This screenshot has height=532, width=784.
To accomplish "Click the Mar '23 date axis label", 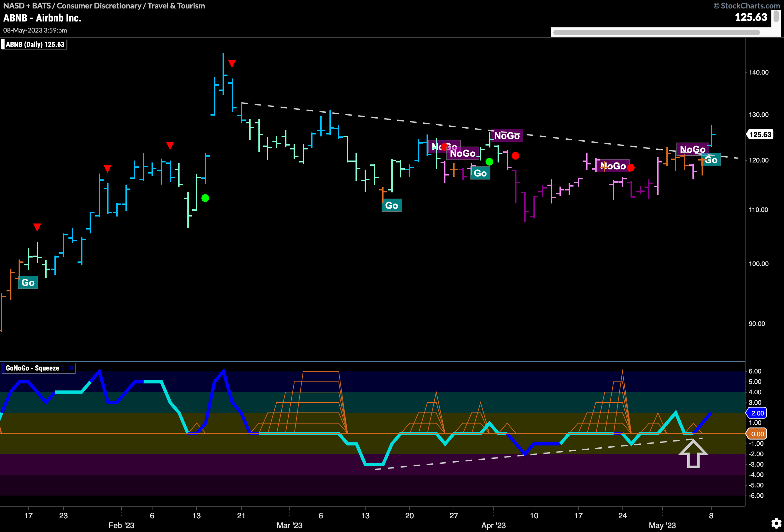I will tap(289, 525).
